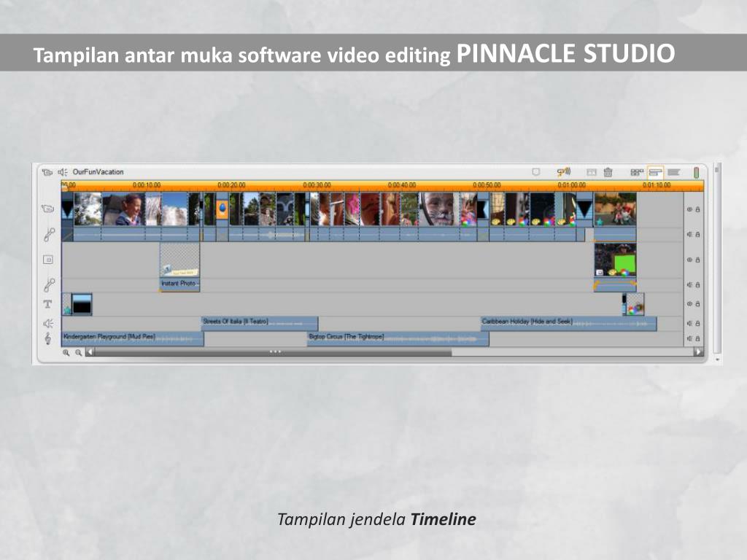The width and height of the screenshot is (747, 560).
Task: Click the timeline scrollbar left arrow
Action: (x=90, y=352)
